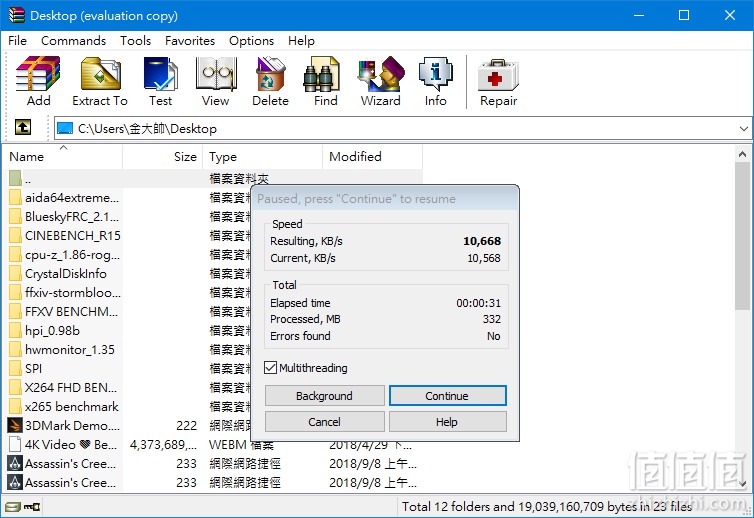754x518 pixels.
Task: Click the drive icon in status bar
Action: coord(13,506)
